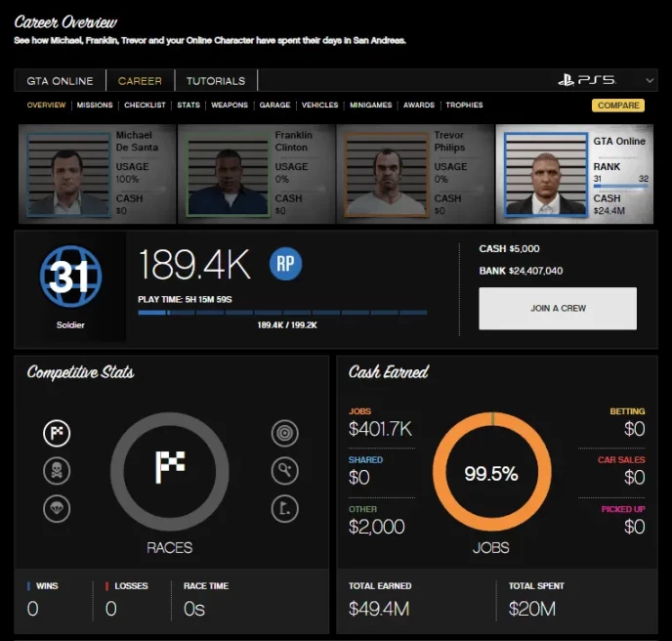The height and width of the screenshot is (641, 672).
Task: Open the TUTORIALS tab
Action: click(x=216, y=80)
